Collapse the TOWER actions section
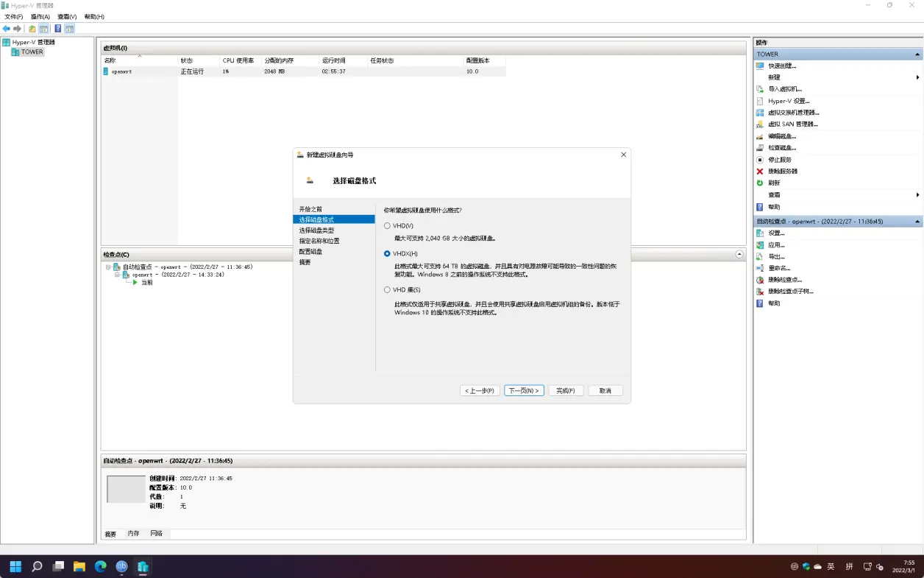The height and width of the screenshot is (578, 924). tap(917, 54)
